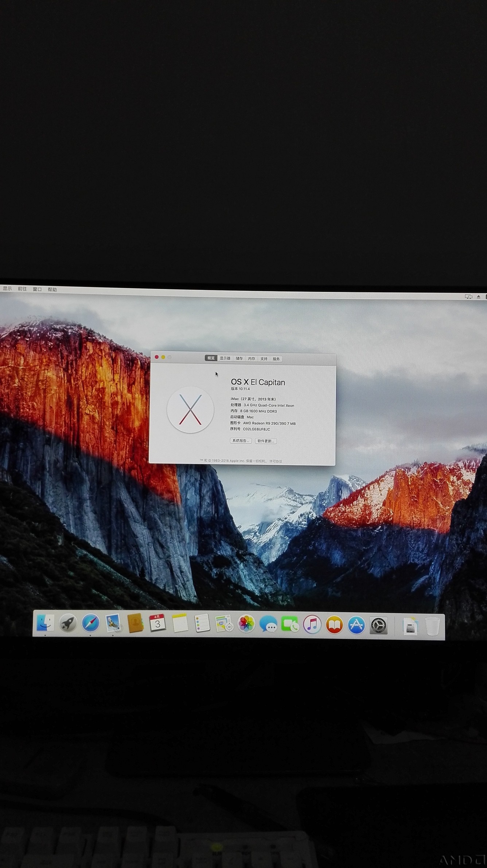Open iBooks orange book icon
Image resolution: width=487 pixels, height=868 pixels.
334,625
